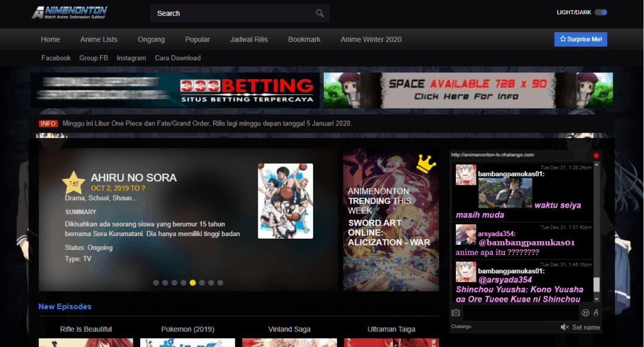
Task: Click the star rating badge on Ahiru no Sora
Action: pyautogui.click(x=74, y=183)
